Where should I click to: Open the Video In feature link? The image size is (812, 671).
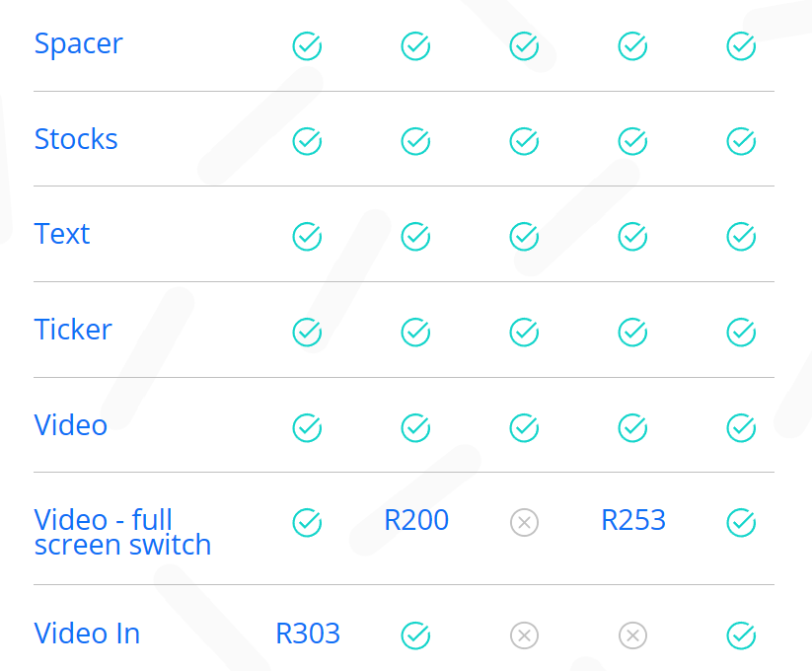(x=87, y=634)
